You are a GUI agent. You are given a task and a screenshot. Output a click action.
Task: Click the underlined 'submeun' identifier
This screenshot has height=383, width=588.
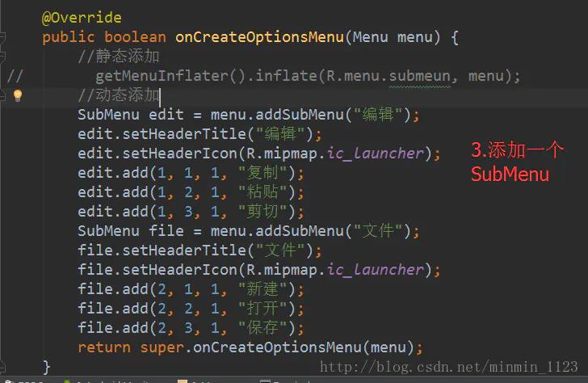(419, 76)
